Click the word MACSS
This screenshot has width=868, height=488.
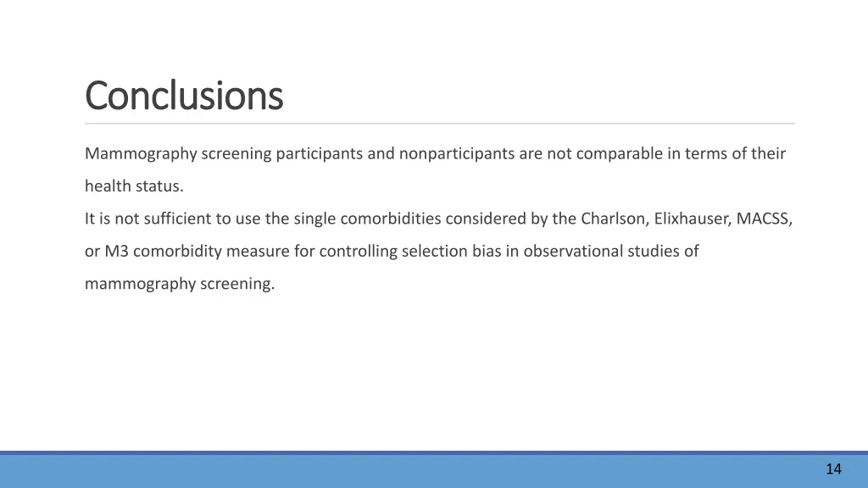click(x=764, y=219)
